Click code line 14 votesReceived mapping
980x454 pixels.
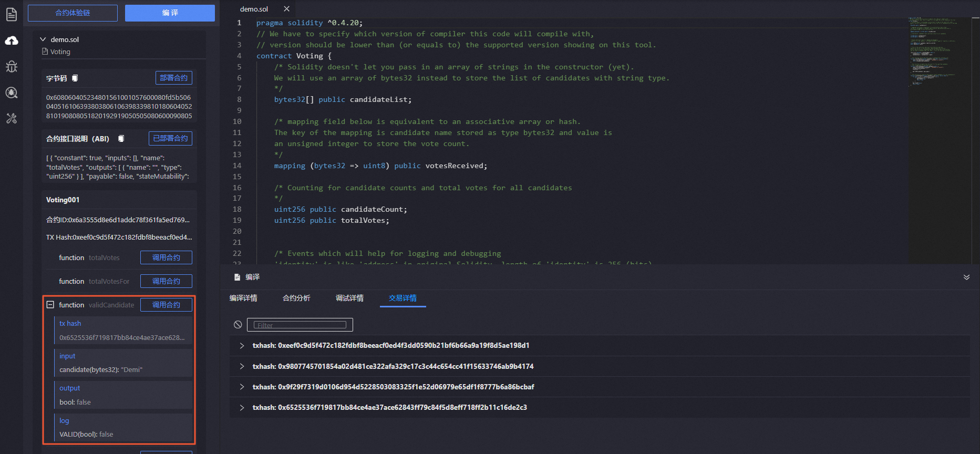click(x=380, y=166)
